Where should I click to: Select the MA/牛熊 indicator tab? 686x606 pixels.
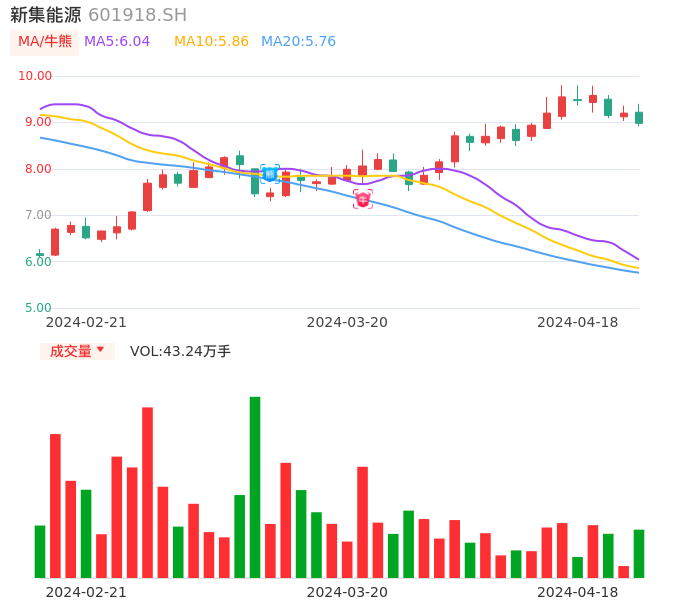pyautogui.click(x=45, y=42)
